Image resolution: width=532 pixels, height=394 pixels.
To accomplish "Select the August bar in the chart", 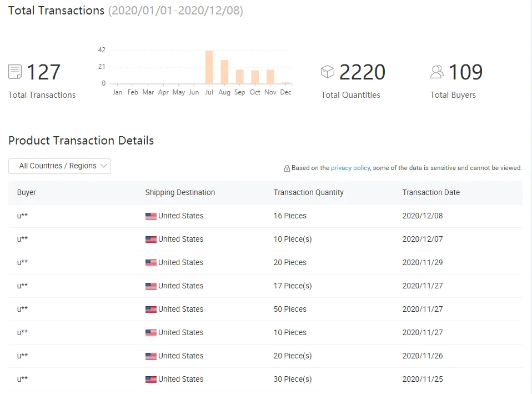I will (x=224, y=72).
